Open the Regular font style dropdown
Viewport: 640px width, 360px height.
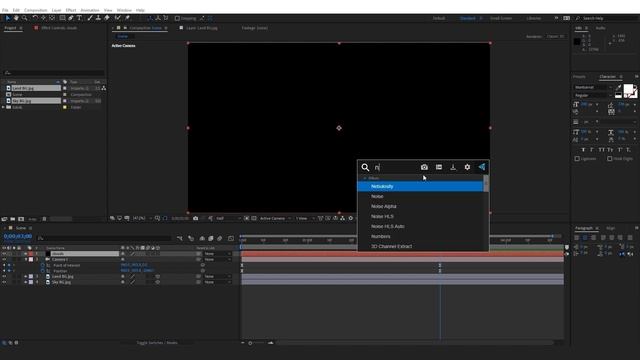click(593, 95)
